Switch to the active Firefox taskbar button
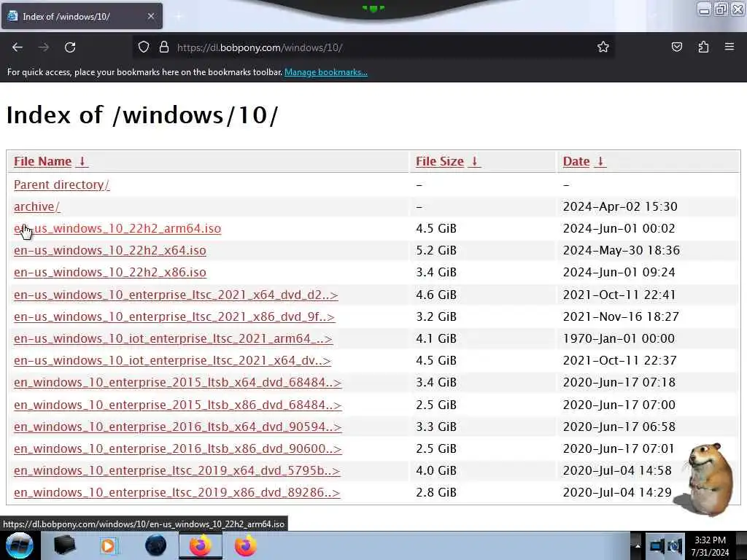Screen dimensions: 747x560 tap(201, 545)
